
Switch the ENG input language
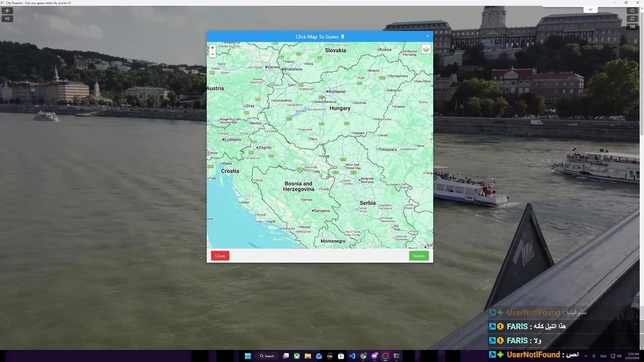pos(604,356)
